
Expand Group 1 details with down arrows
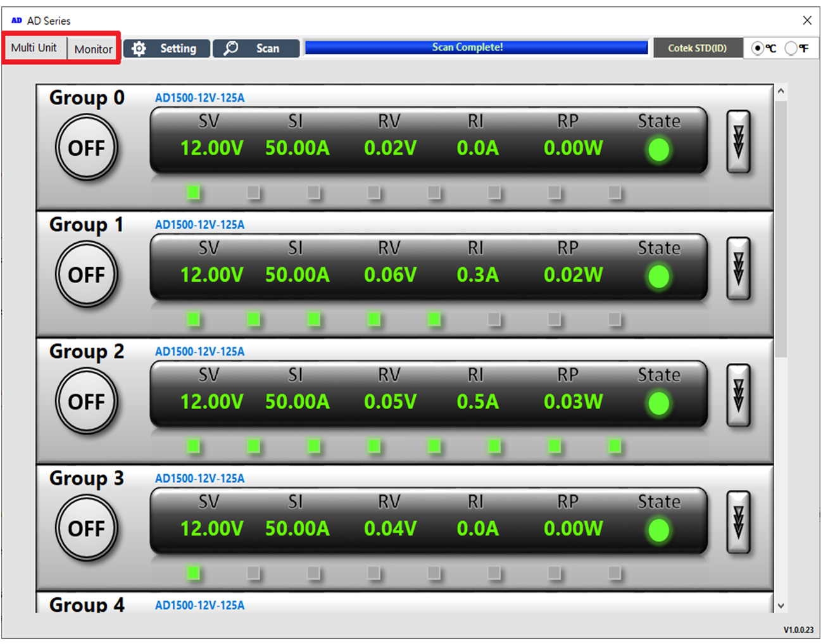pyautogui.click(x=738, y=268)
